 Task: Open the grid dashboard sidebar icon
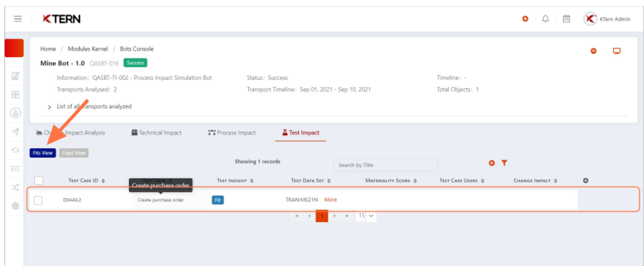click(15, 94)
